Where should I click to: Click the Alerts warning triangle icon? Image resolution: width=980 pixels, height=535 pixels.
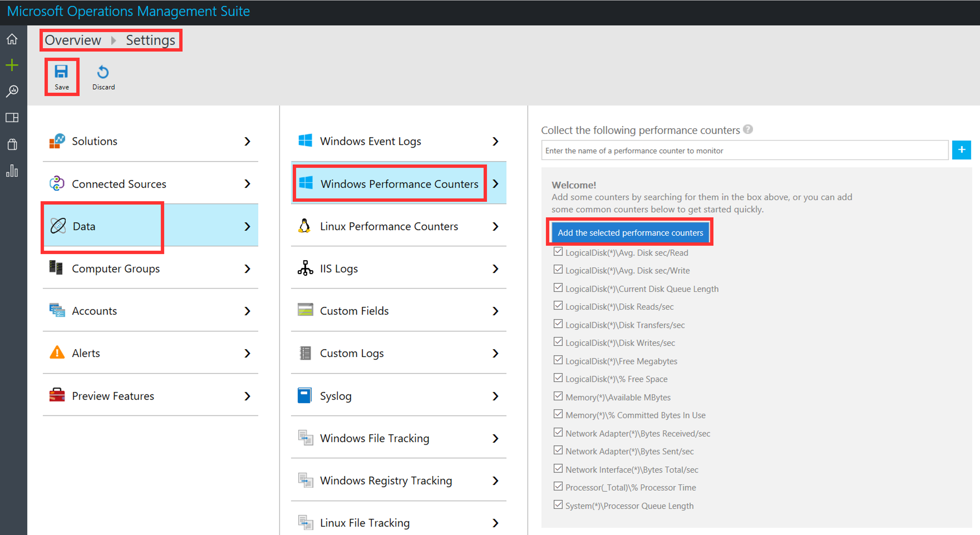pyautogui.click(x=57, y=352)
